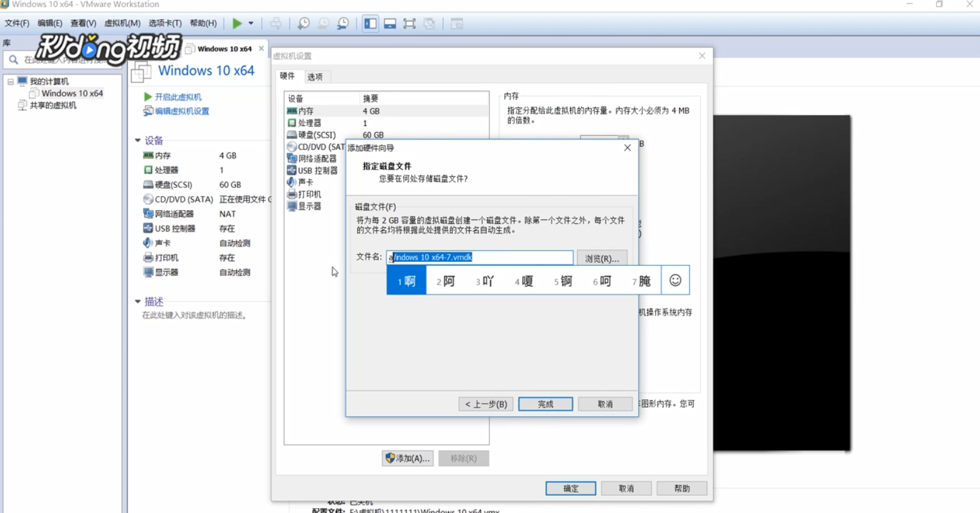Click the CD/DVD (SATA) icon in summary list
Screen dimensions: 980x513
click(x=148, y=199)
